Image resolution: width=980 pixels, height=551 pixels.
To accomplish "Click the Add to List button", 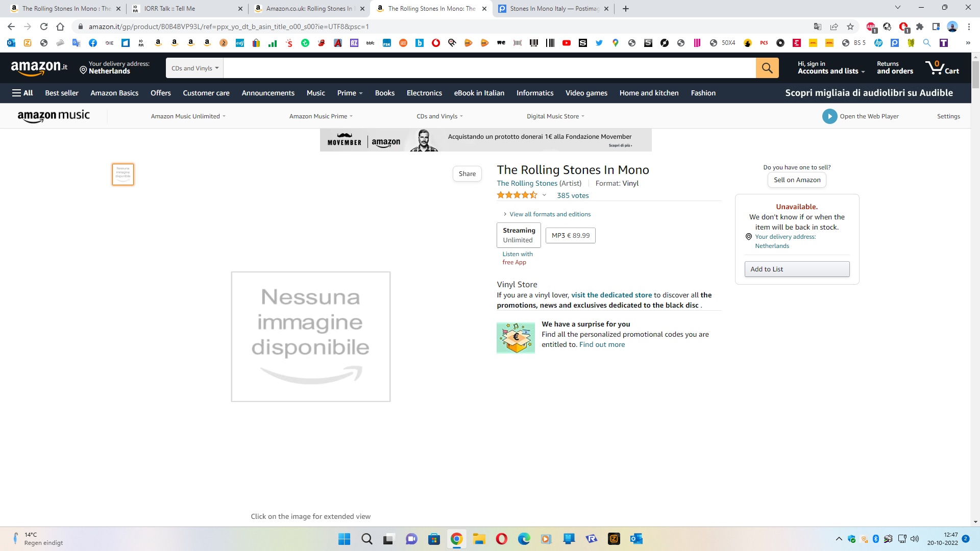I will click(797, 269).
